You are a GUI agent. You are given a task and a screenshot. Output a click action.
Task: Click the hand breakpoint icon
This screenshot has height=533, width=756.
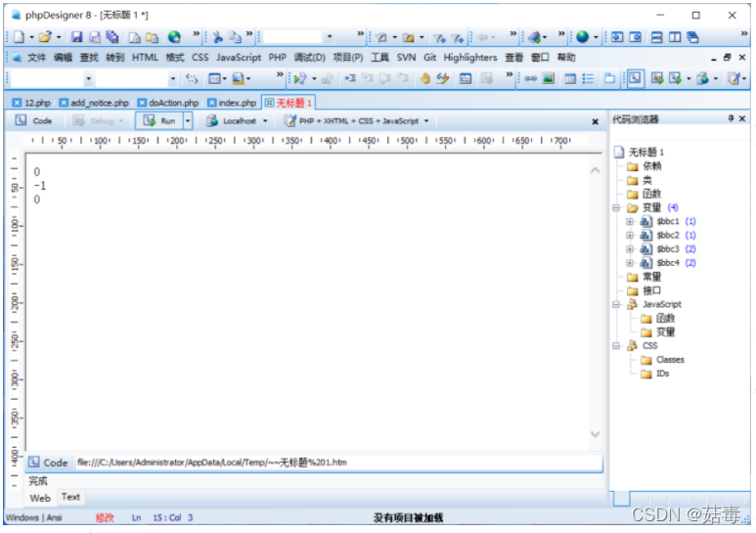pyautogui.click(x=424, y=78)
